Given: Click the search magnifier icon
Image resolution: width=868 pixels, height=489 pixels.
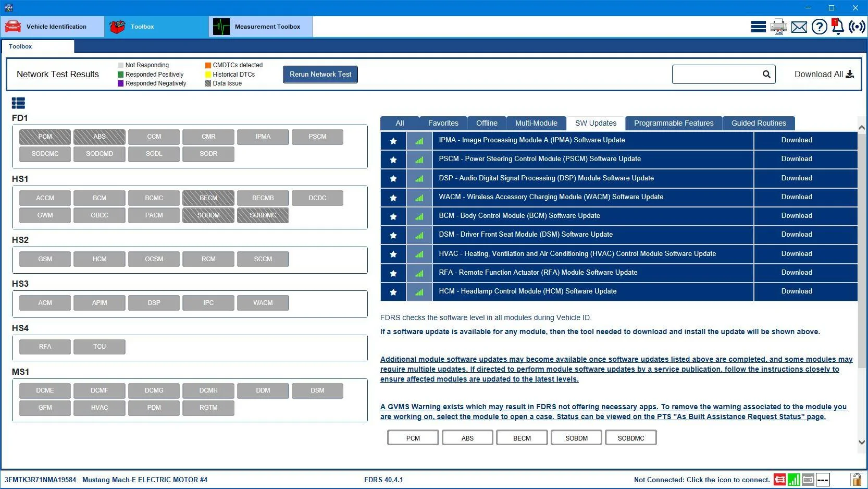Looking at the screenshot, I should tap(766, 74).
